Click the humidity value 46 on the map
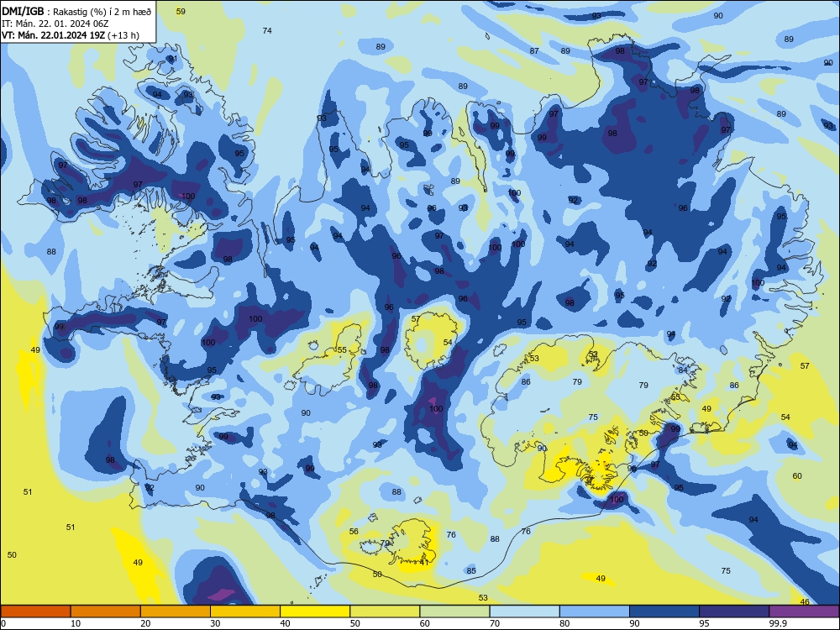Image resolution: width=840 pixels, height=630 pixels. (805, 601)
